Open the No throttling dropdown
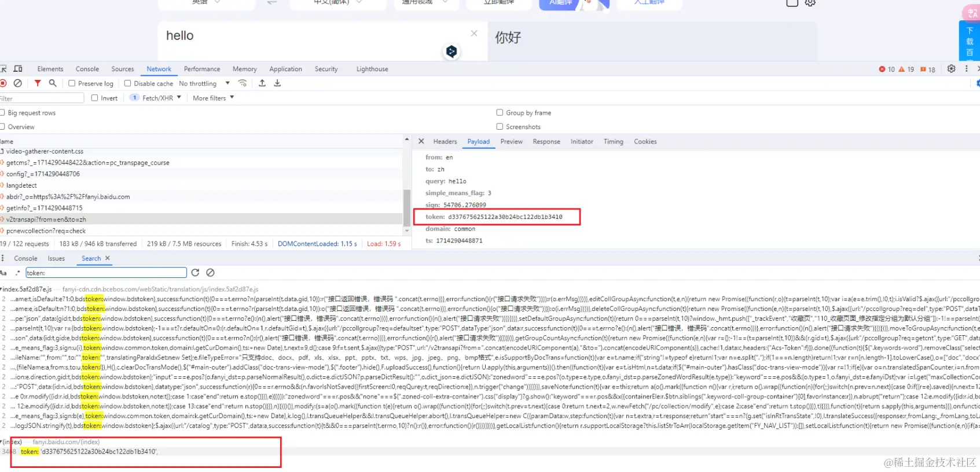 (x=204, y=83)
